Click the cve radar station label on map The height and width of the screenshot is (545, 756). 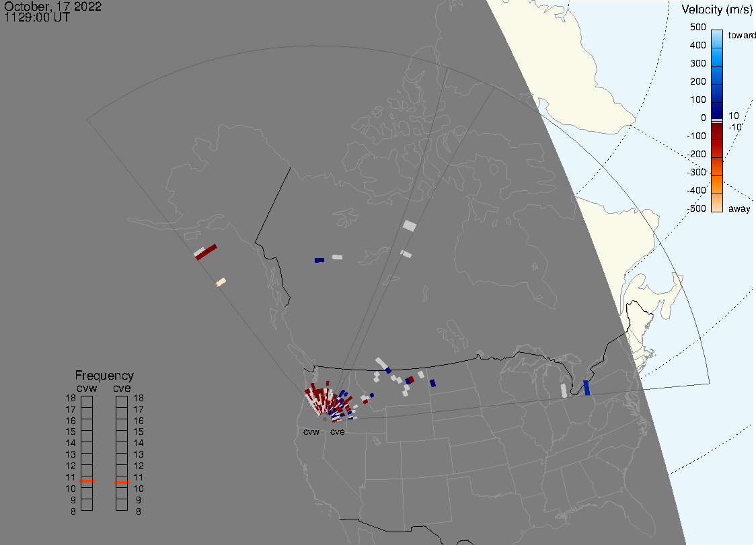(x=337, y=431)
